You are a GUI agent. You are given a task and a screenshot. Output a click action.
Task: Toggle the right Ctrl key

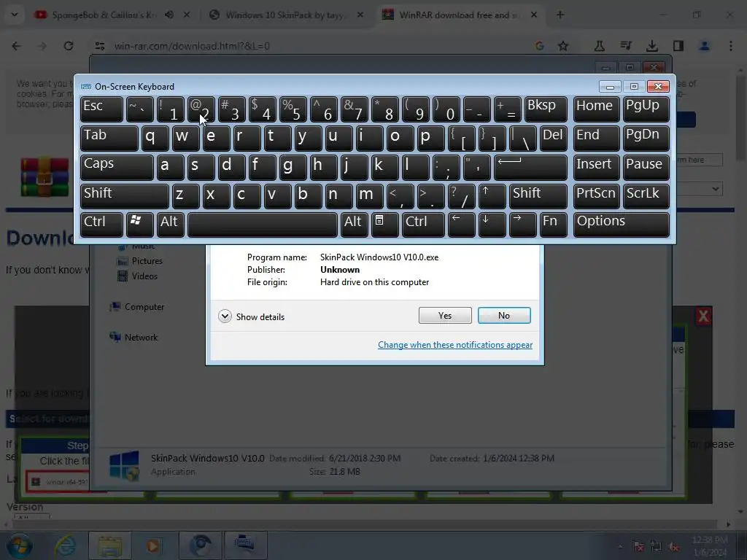click(x=423, y=225)
